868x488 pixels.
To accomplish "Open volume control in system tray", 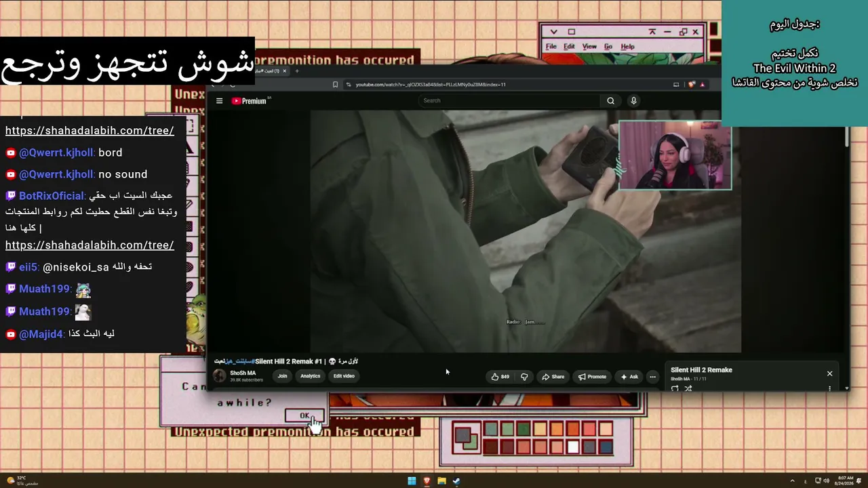I will [x=825, y=481].
